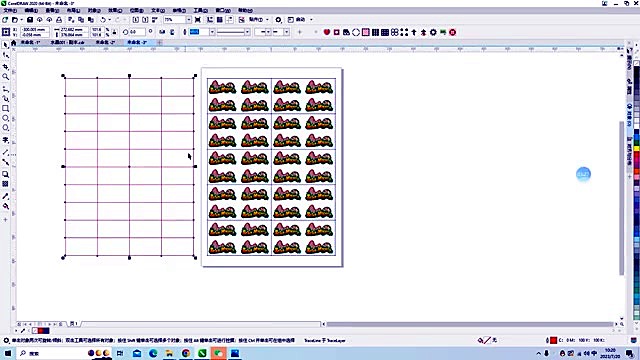Add a new document tab with plus
This screenshot has width=640, height=360.
[x=160, y=42]
